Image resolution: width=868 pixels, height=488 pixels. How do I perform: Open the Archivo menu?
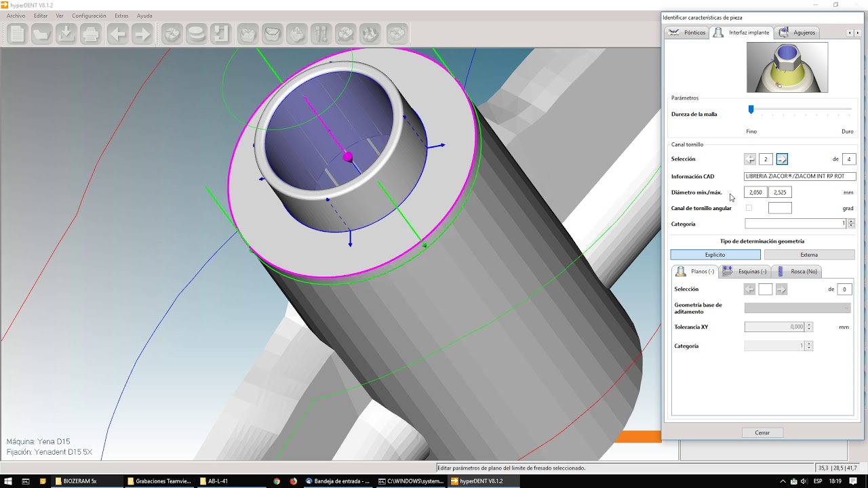16,16
